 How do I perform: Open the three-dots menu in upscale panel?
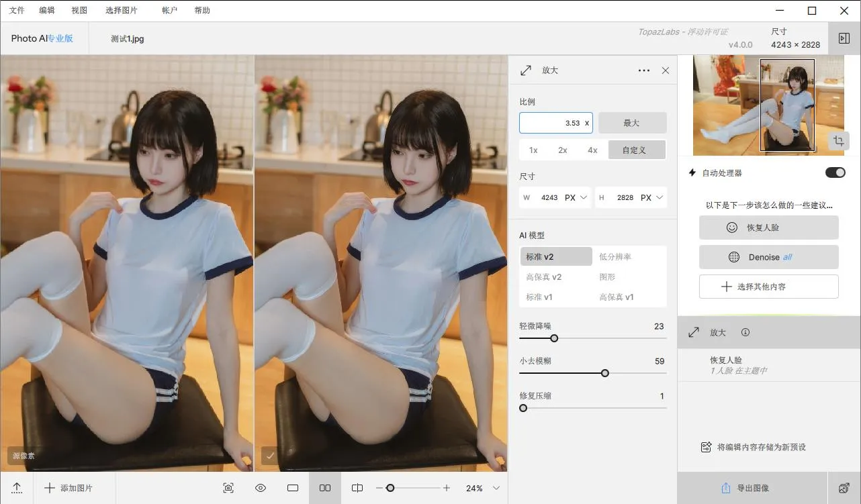pos(643,70)
